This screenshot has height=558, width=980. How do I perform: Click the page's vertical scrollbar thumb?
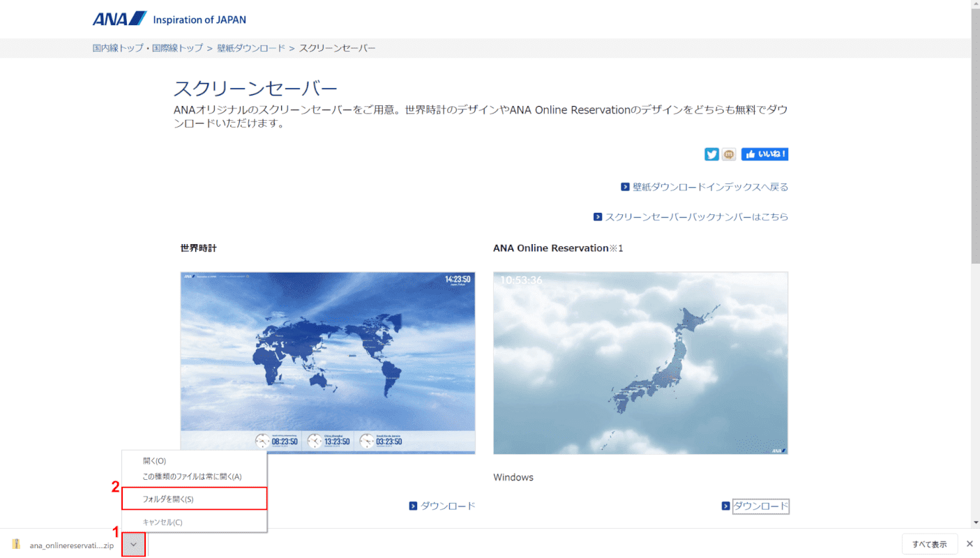click(x=974, y=136)
